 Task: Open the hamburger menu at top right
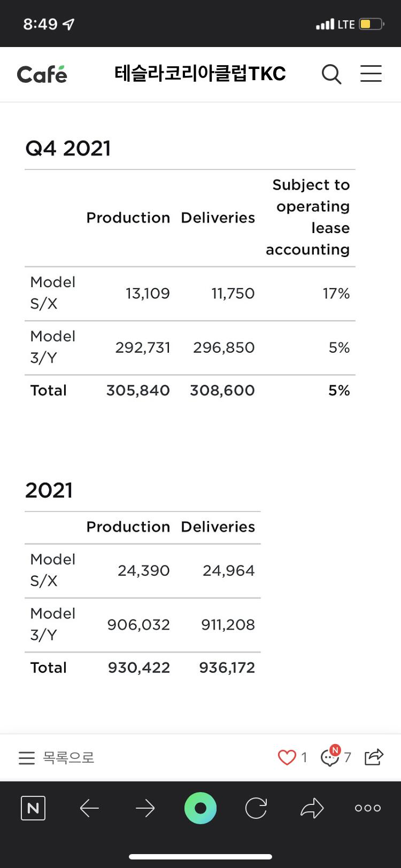[x=371, y=74]
